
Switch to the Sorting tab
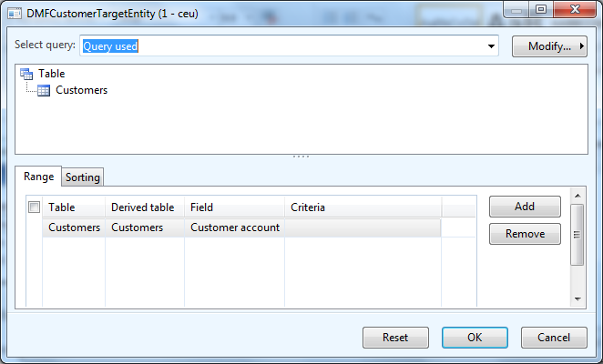pos(82,177)
